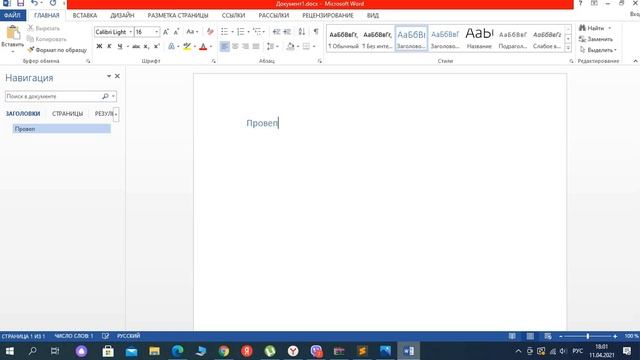640x360 pixels.
Task: Close the Навигация pane
Action: click(117, 76)
